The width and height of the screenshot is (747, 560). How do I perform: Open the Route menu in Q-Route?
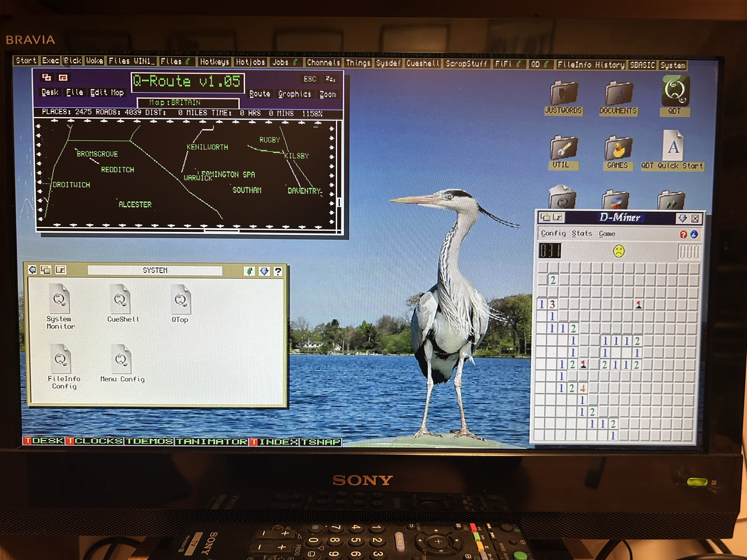tap(260, 94)
